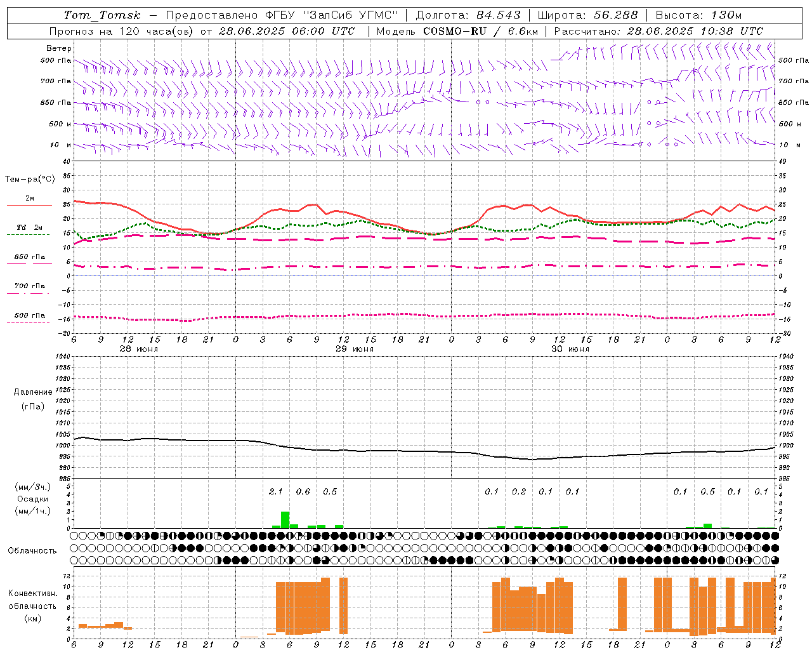The height and width of the screenshot is (650, 812).
Task: Click the Tom_Tomsk station title
Action: [103, 15]
